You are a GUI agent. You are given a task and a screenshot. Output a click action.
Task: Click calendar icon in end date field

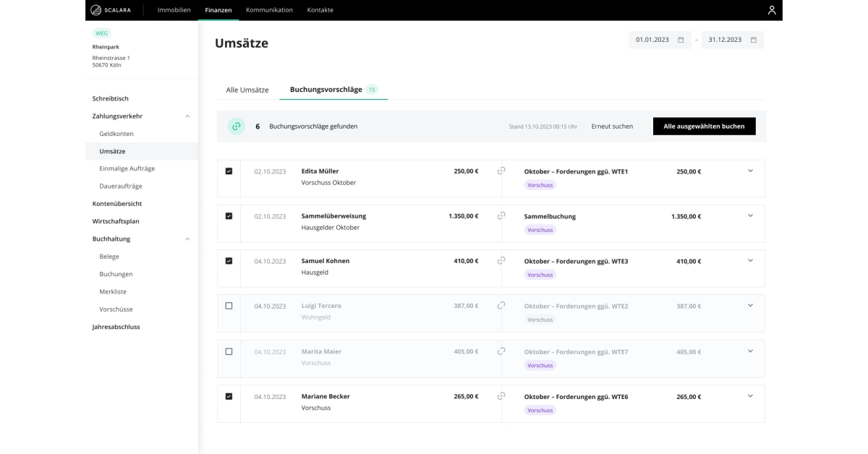pyautogui.click(x=753, y=40)
